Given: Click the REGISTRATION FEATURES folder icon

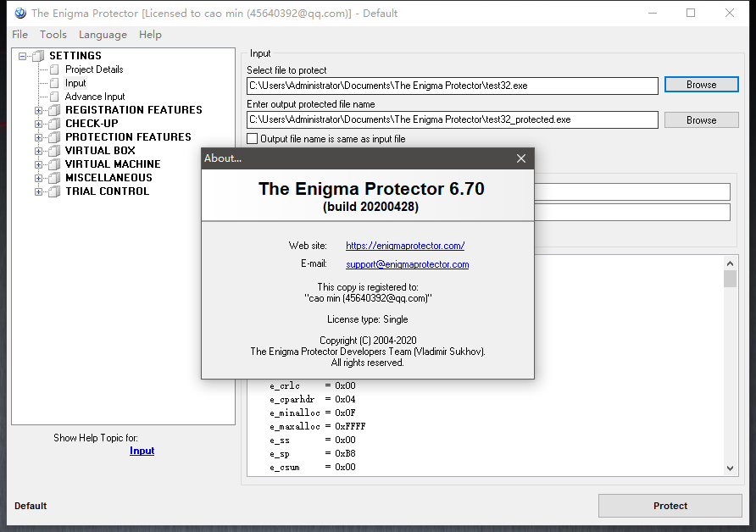Looking at the screenshot, I should coord(54,110).
